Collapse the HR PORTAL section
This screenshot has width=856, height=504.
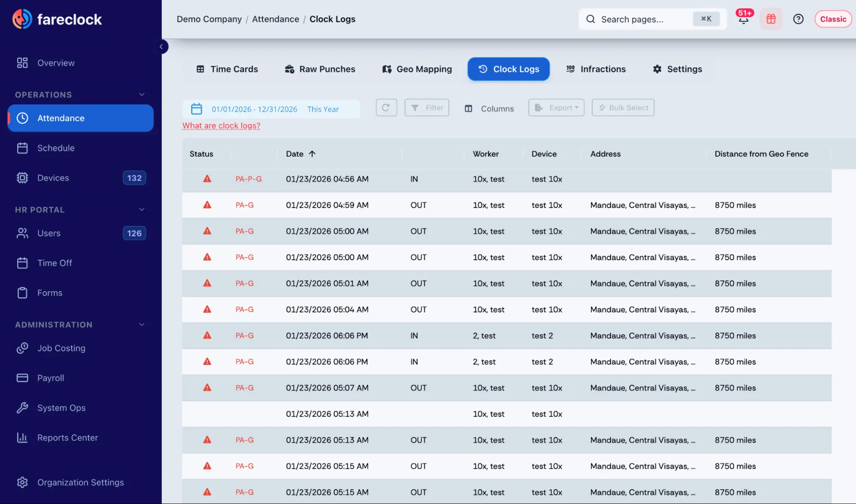[x=142, y=210]
